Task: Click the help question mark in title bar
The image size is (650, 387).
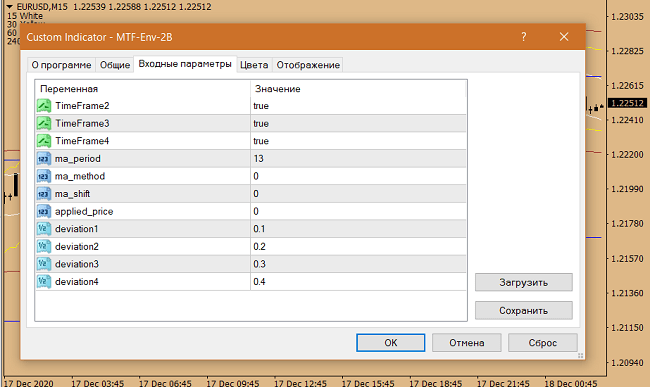Action: (x=524, y=37)
